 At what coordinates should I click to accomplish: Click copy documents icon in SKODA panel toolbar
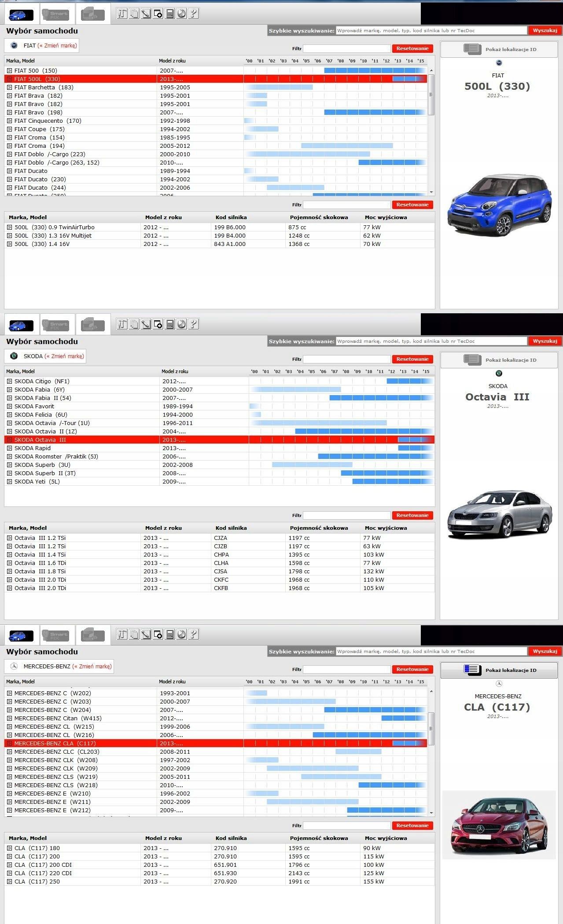[x=134, y=324]
